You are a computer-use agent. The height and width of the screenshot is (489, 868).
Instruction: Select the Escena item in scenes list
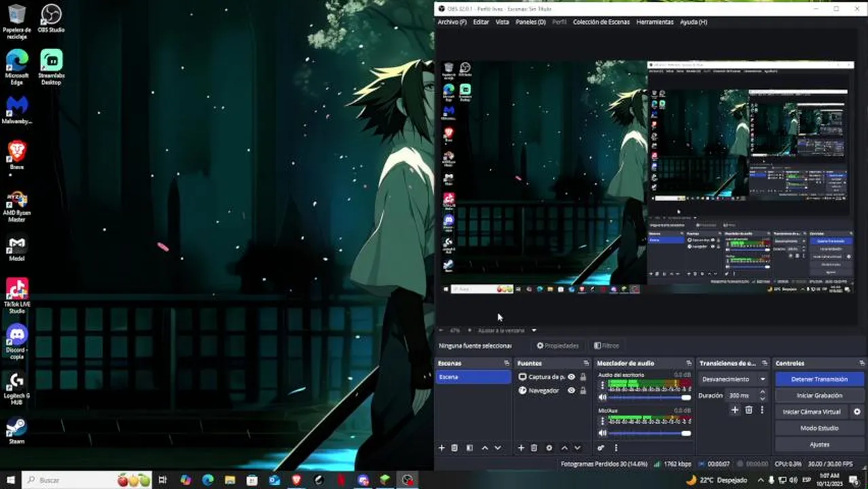click(x=473, y=377)
